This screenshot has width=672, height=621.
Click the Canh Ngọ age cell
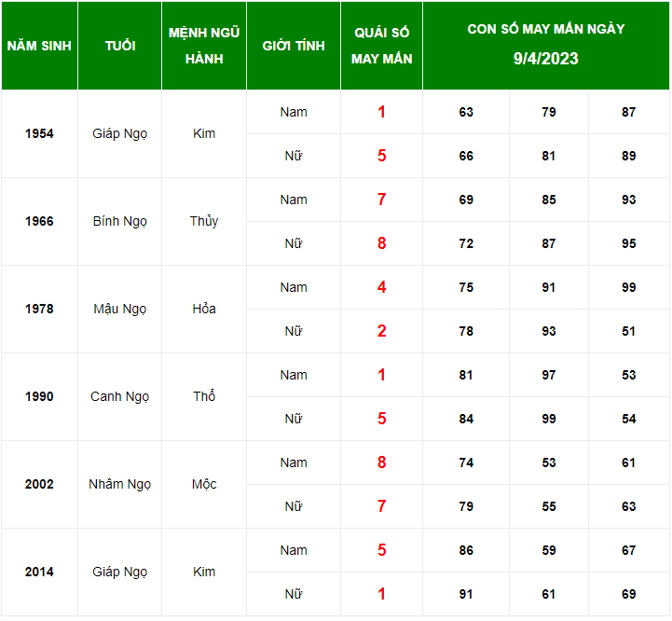119,396
